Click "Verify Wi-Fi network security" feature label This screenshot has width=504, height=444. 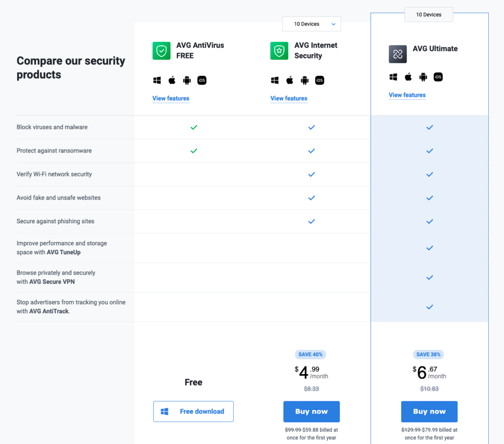[54, 174]
